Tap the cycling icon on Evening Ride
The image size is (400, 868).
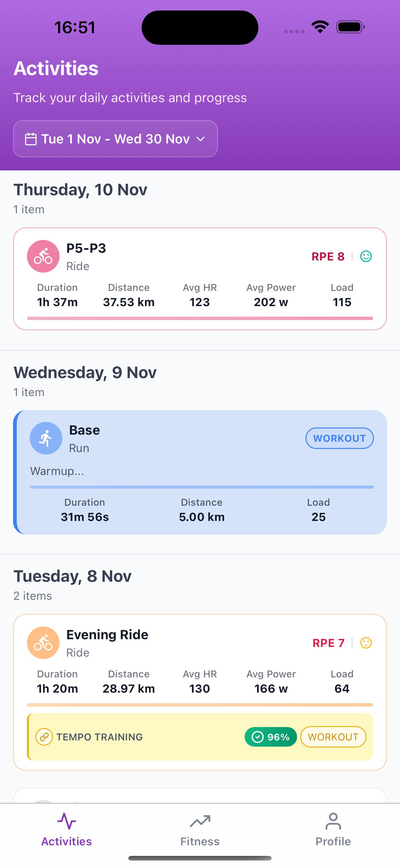pyautogui.click(x=43, y=642)
